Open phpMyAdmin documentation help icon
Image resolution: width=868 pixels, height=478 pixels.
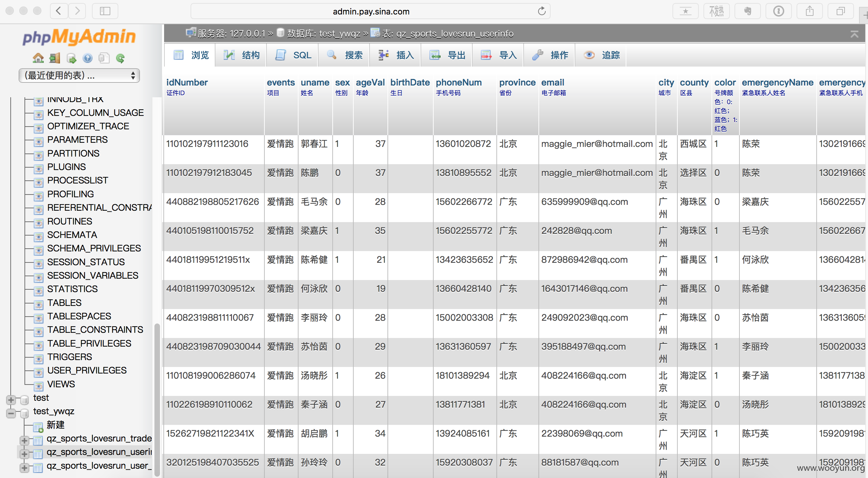88,58
